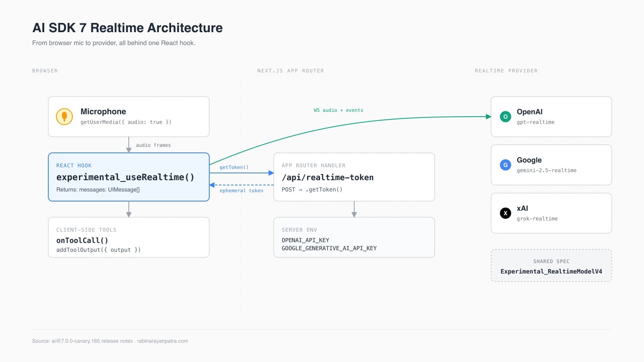Viewport: 644px width, 362px height.
Task: Click the experimental_useRealtime() heading
Action: pyautogui.click(x=125, y=177)
